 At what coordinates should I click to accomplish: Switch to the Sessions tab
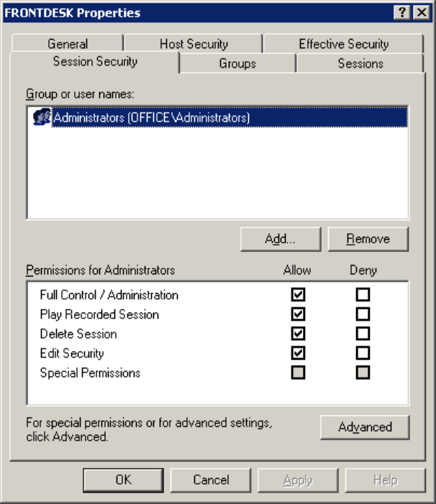pos(360,63)
